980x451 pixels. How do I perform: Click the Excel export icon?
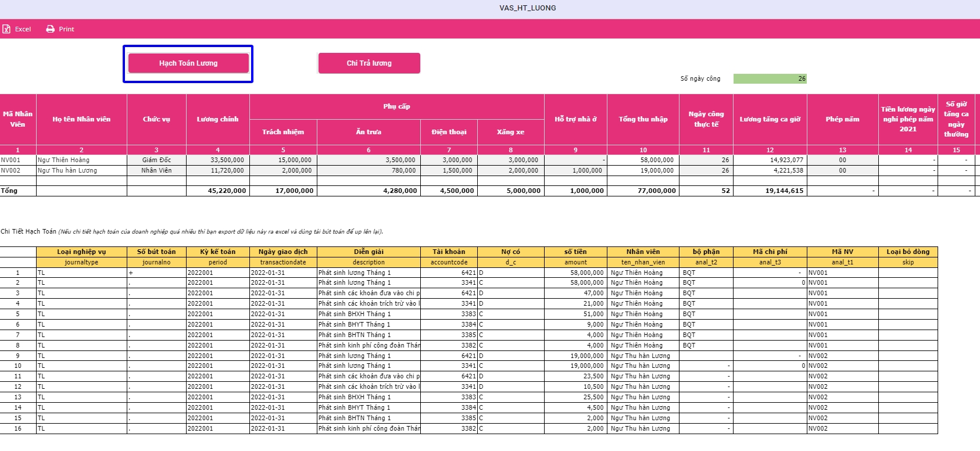7,29
